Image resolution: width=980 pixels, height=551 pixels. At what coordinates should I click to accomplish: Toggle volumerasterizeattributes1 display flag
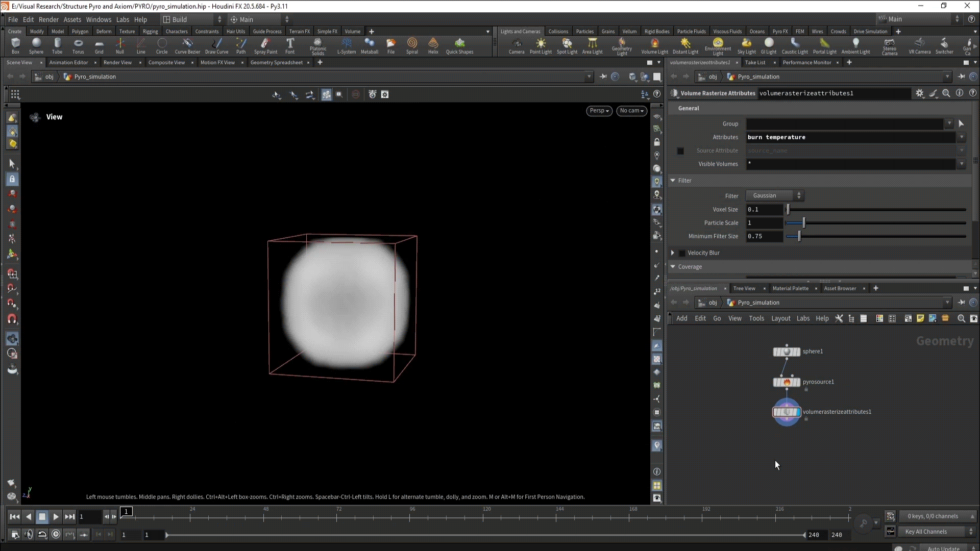tap(798, 412)
